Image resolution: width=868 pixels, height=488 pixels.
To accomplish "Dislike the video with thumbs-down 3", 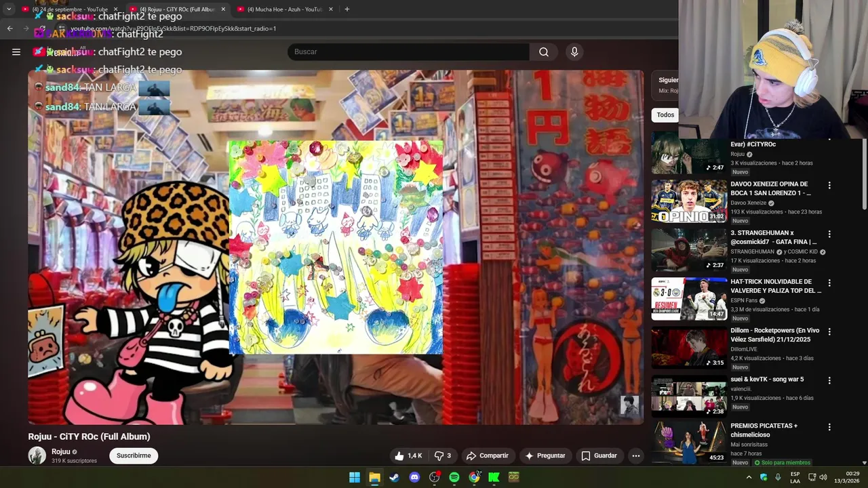I will click(442, 455).
